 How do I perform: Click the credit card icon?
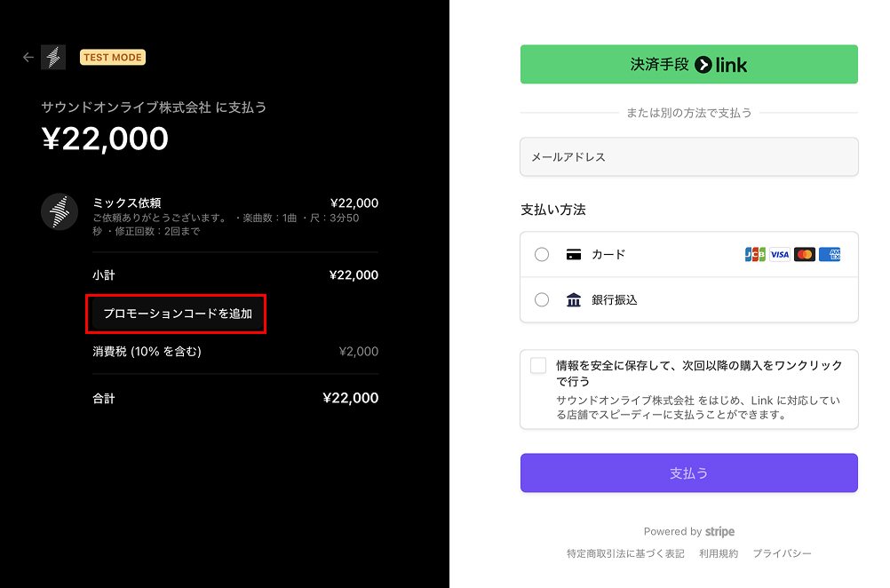coord(574,255)
